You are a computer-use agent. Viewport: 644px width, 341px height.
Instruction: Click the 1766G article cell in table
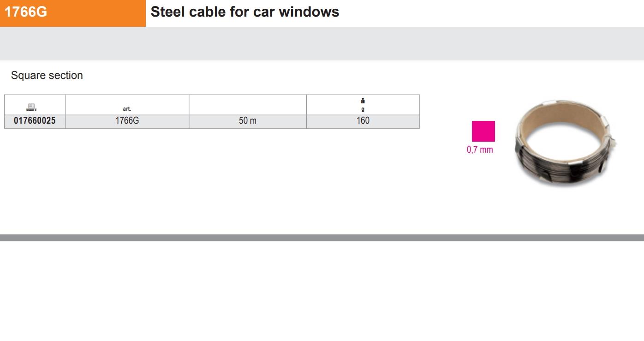(127, 121)
